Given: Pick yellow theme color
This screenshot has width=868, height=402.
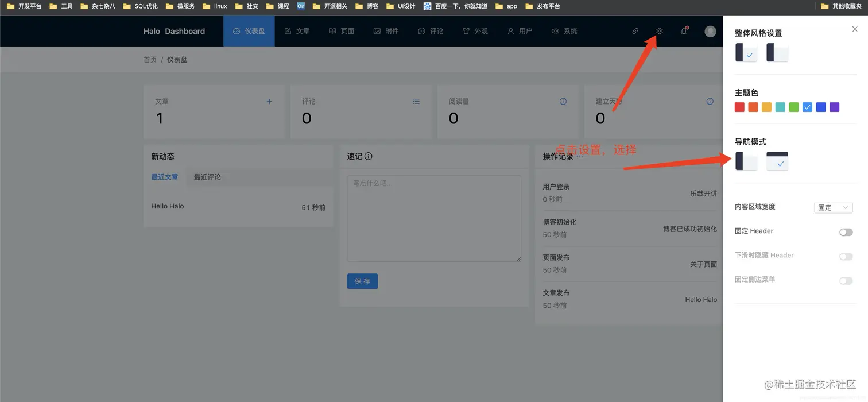Looking at the screenshot, I should point(766,107).
